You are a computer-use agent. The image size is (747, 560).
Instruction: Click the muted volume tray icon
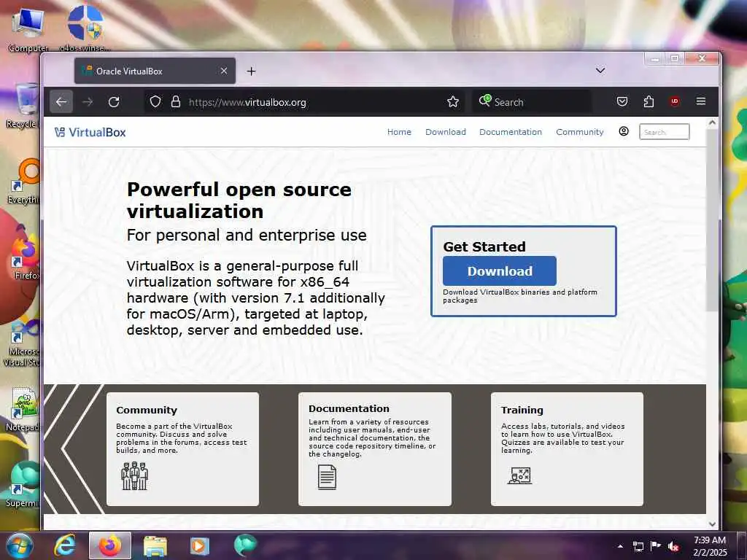pos(673,546)
